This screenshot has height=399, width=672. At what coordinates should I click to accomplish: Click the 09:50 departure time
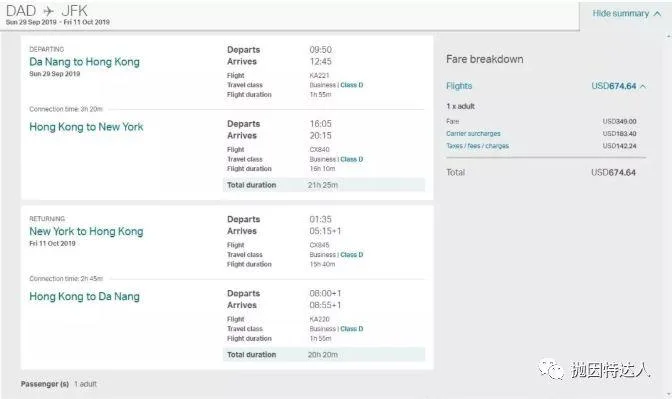coord(321,50)
